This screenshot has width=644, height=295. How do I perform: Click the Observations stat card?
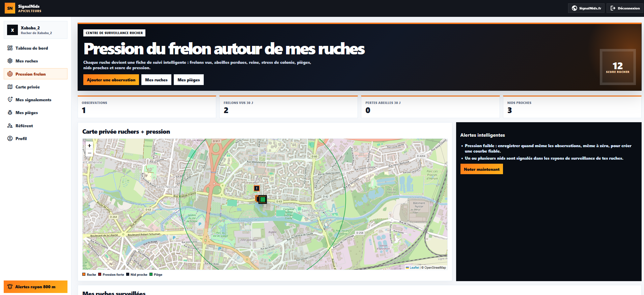[147, 107]
